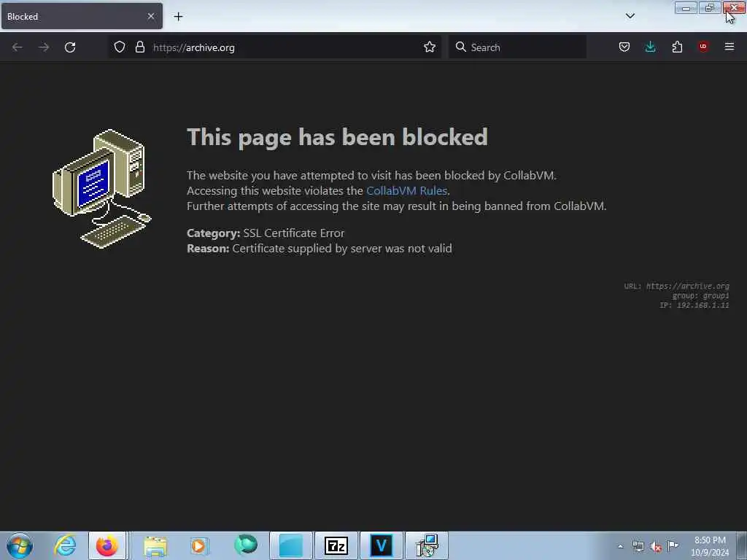
Task: Show hidden tray icons arrow
Action: 620,546
